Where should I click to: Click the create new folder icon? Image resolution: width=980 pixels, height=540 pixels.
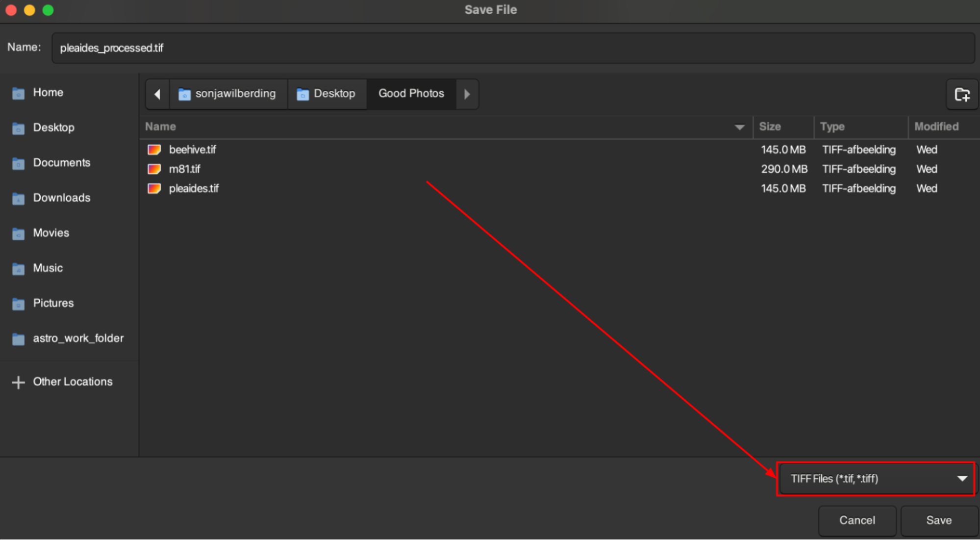(x=962, y=94)
